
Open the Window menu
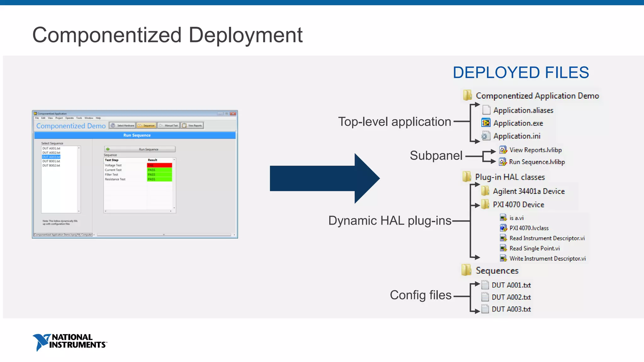[89, 118]
